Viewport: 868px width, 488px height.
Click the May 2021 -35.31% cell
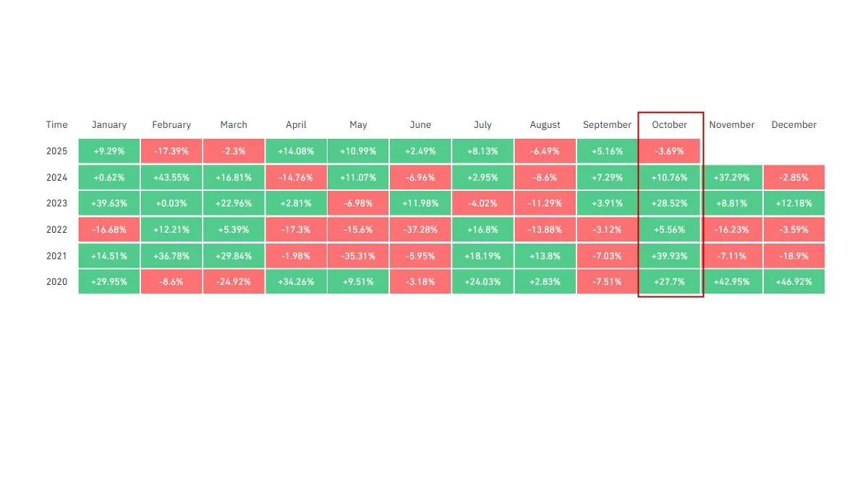(x=358, y=255)
